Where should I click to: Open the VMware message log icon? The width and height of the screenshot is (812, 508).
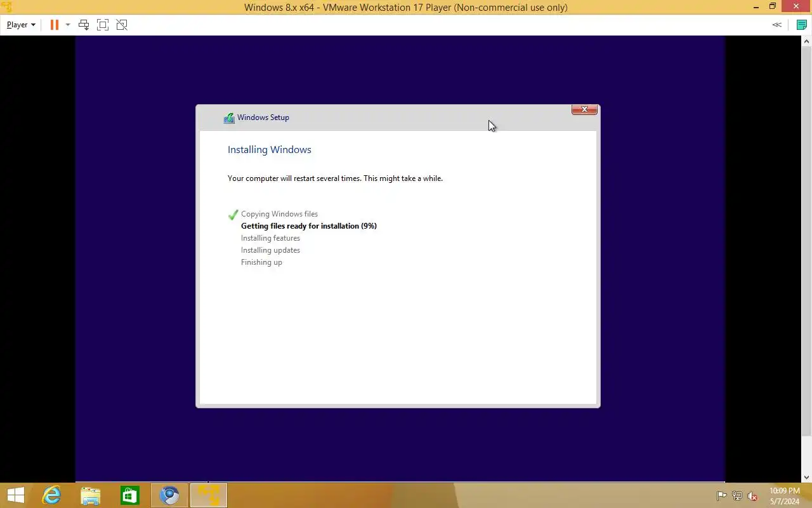(x=802, y=25)
